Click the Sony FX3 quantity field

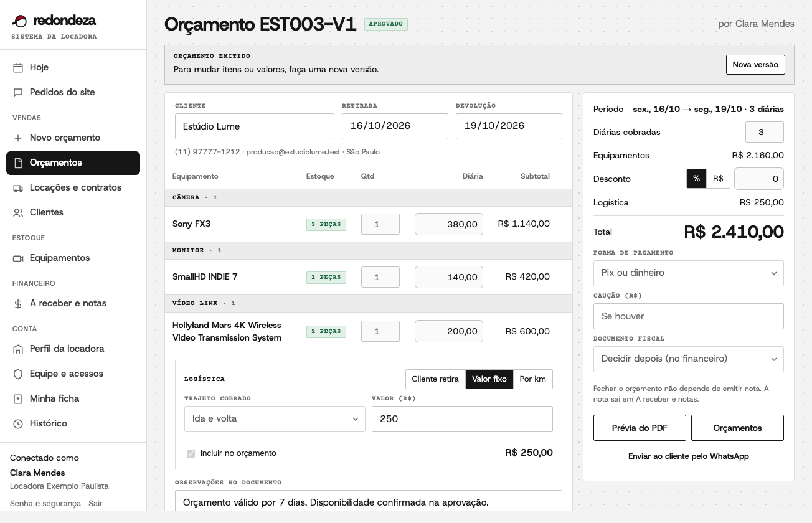point(380,224)
